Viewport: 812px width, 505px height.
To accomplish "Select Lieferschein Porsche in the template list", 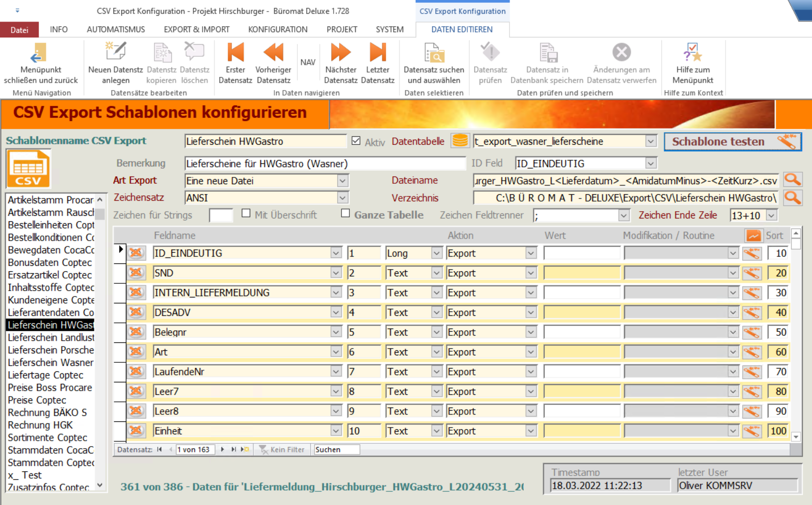I will click(51, 350).
